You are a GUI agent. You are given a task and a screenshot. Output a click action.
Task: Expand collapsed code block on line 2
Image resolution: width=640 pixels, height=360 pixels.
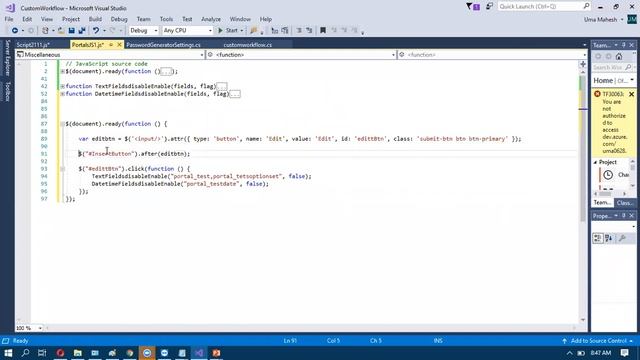(62, 71)
